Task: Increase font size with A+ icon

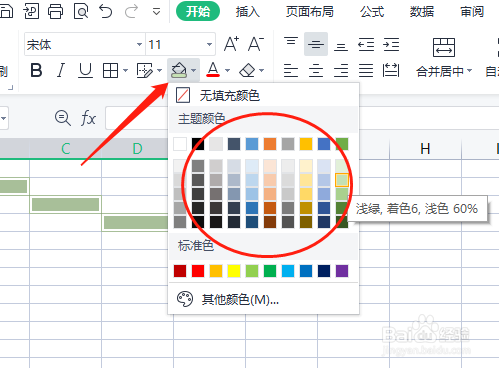Action: [231, 44]
